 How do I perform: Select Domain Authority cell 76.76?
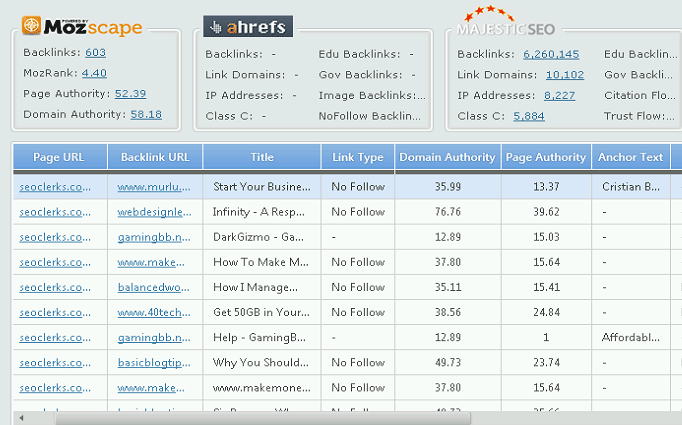(x=448, y=212)
